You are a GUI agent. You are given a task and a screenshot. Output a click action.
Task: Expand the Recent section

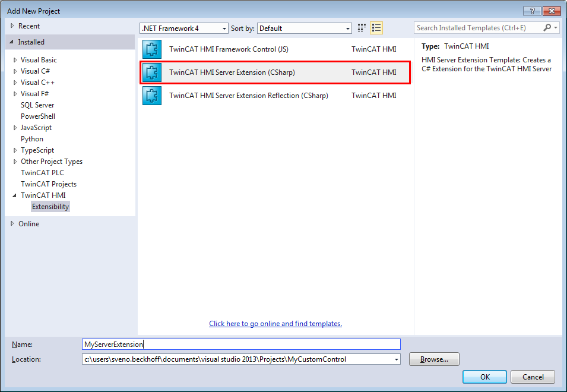point(12,26)
